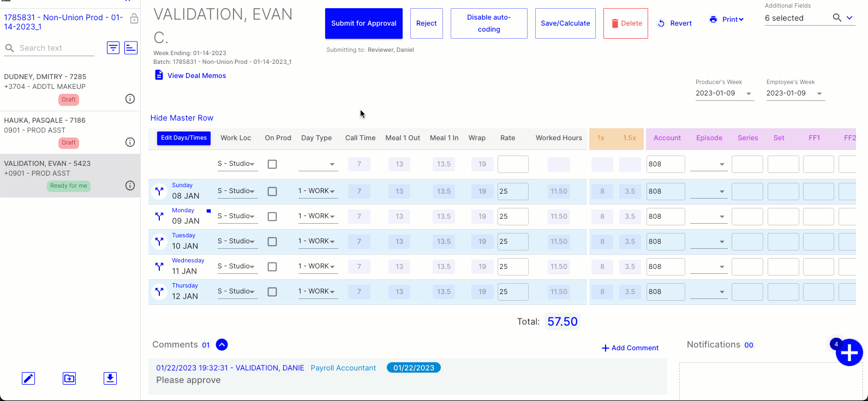The width and height of the screenshot is (868, 401).
Task: Click the edit pencil icon at sidebar bottom
Action: click(x=28, y=378)
